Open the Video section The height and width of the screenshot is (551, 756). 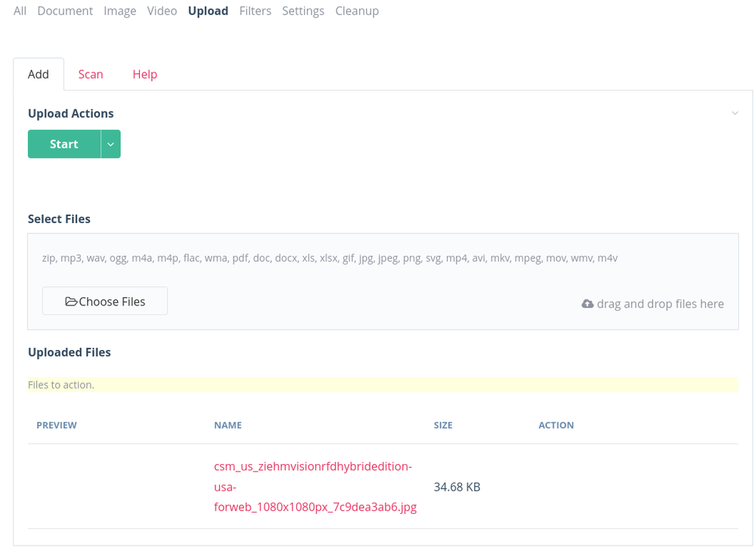point(162,11)
